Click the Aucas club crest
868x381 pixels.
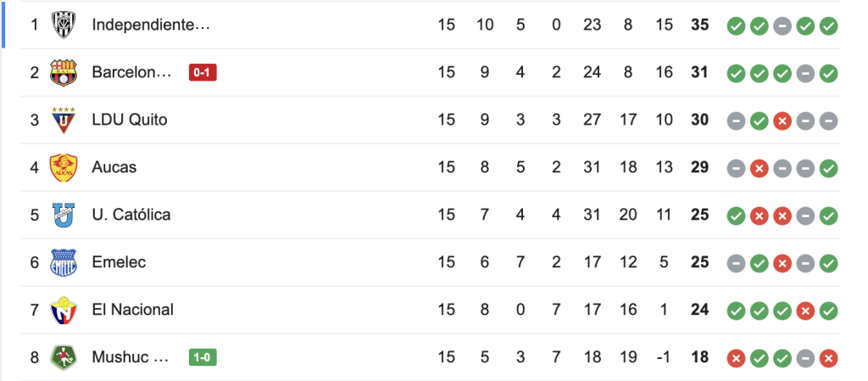64,167
